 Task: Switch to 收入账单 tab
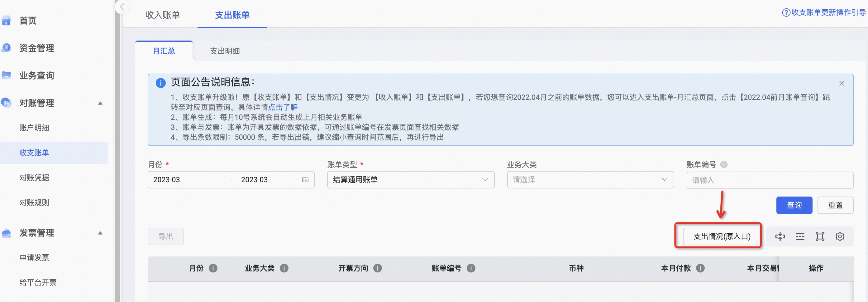[x=162, y=15]
